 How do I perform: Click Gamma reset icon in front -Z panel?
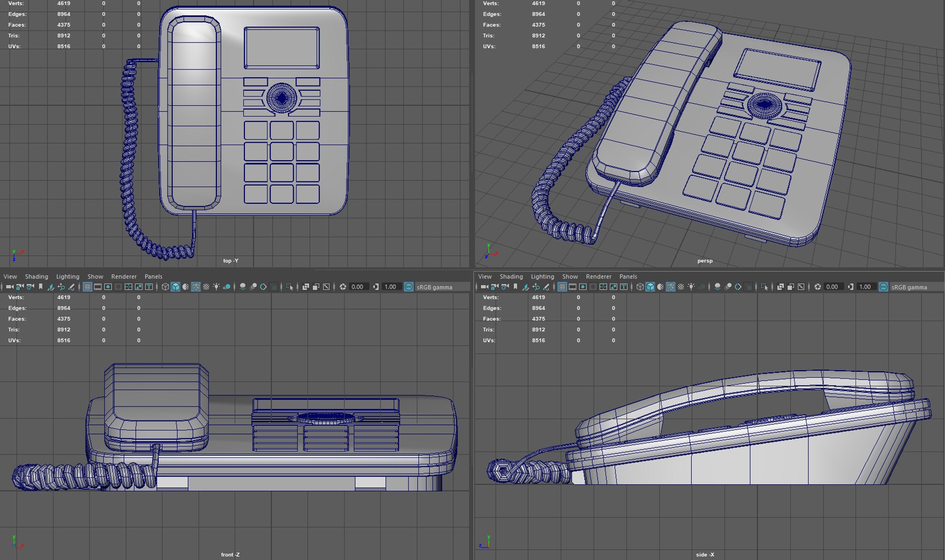[x=376, y=287]
